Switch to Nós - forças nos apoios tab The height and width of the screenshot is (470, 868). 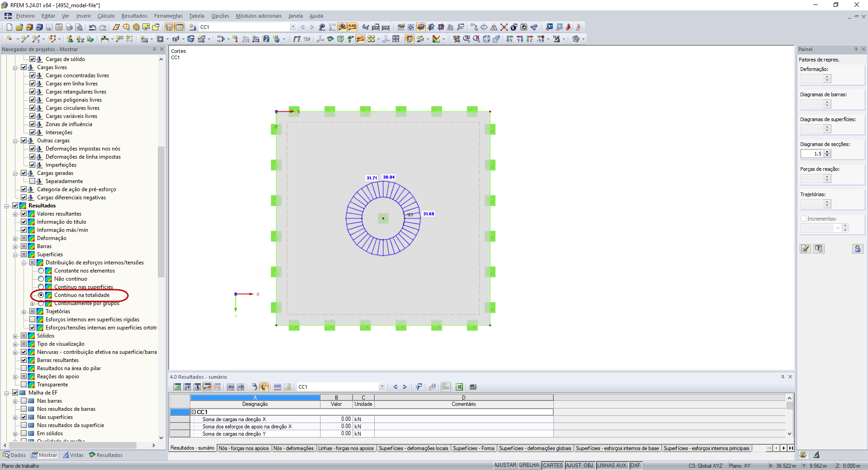244,448
